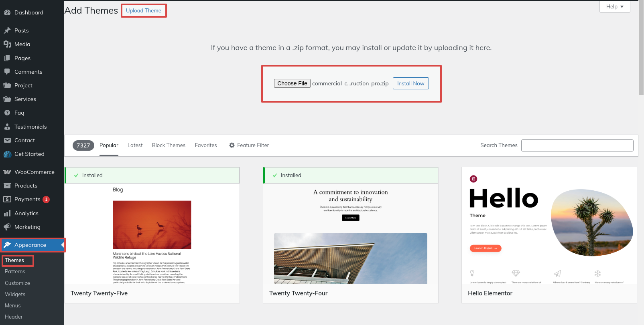
Task: Click the Add Themes page heading
Action: [91, 10]
